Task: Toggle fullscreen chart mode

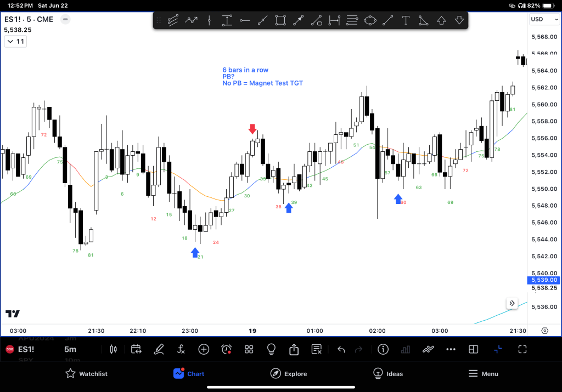Action: coord(522,349)
